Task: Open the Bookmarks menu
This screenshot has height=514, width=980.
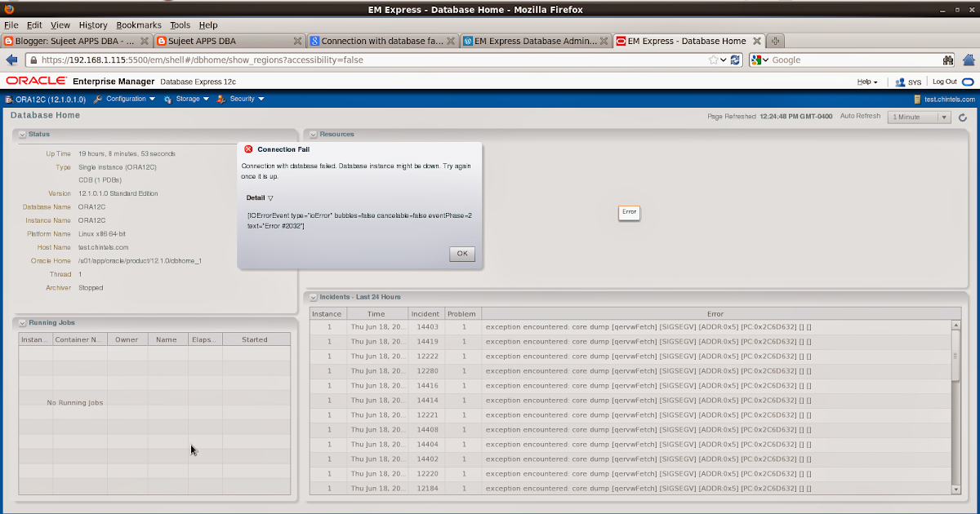Action: (x=139, y=25)
